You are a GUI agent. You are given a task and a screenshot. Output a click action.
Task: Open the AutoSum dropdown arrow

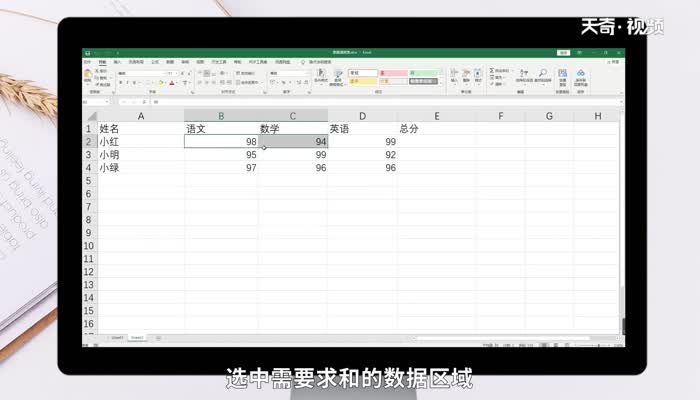pos(512,71)
